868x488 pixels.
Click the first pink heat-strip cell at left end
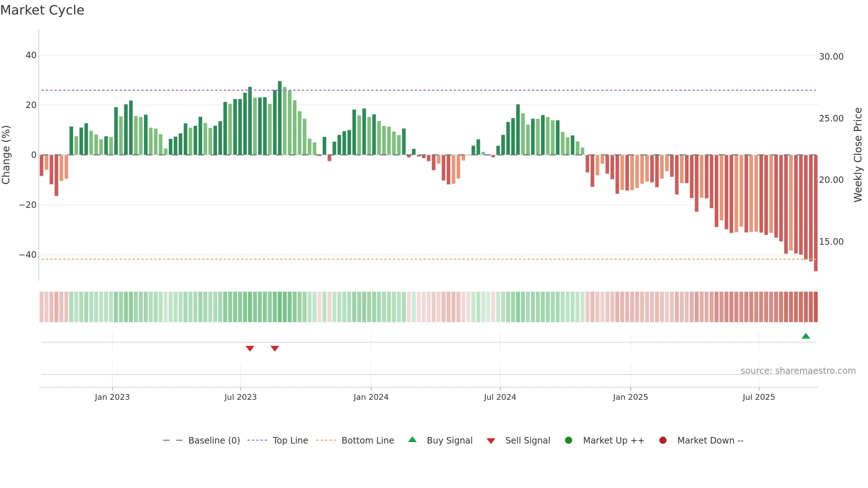point(42,307)
